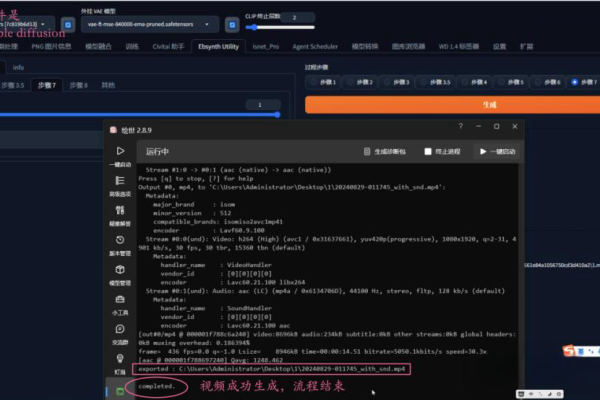Select the 步骤 2 radio option
This screenshot has height=400, width=600.
point(360,82)
